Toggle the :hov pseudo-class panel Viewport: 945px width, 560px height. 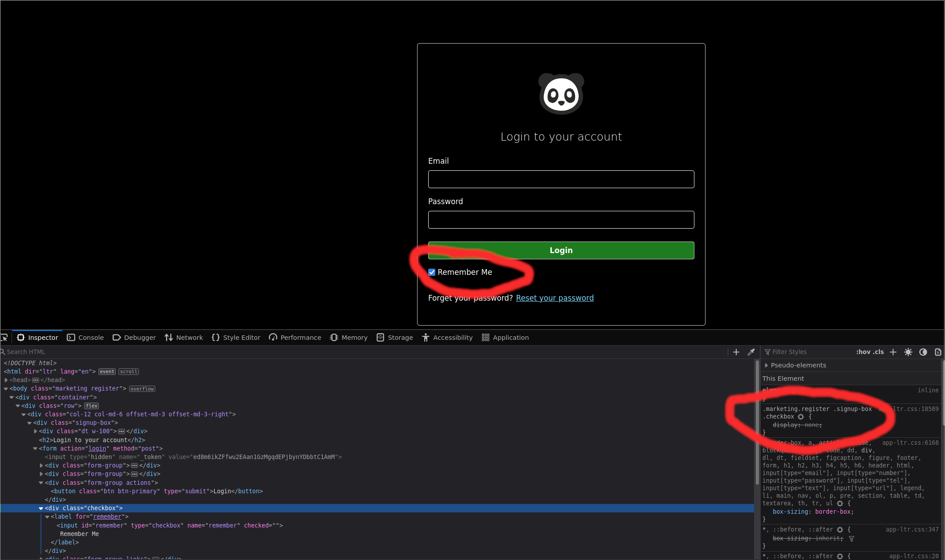pyautogui.click(x=863, y=352)
